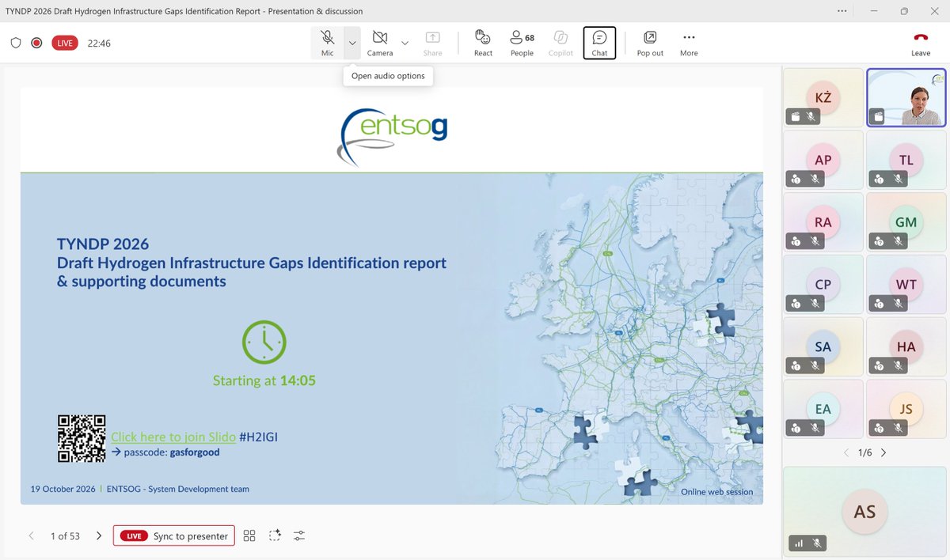The height and width of the screenshot is (560, 950).
Task: Select participant tile EA
Action: point(823,409)
